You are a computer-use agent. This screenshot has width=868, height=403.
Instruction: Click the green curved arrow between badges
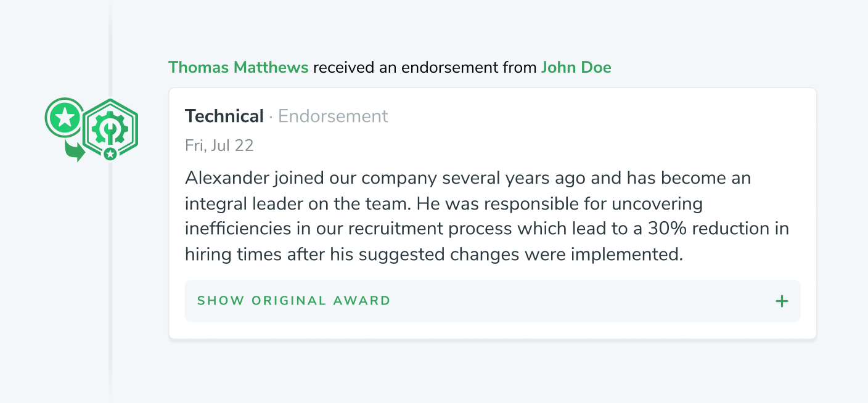click(x=75, y=151)
